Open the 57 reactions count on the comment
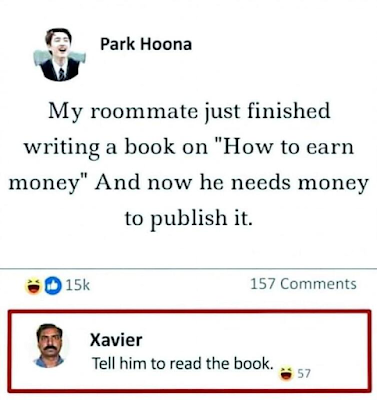The height and width of the screenshot is (400, 377). [x=303, y=374]
